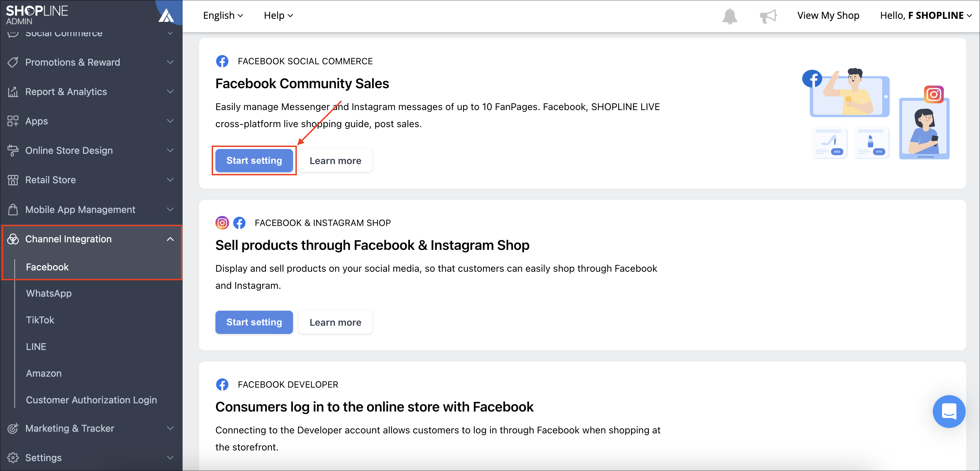Click Consumers log in with Facebook heading
The height and width of the screenshot is (471, 980).
coord(374,407)
